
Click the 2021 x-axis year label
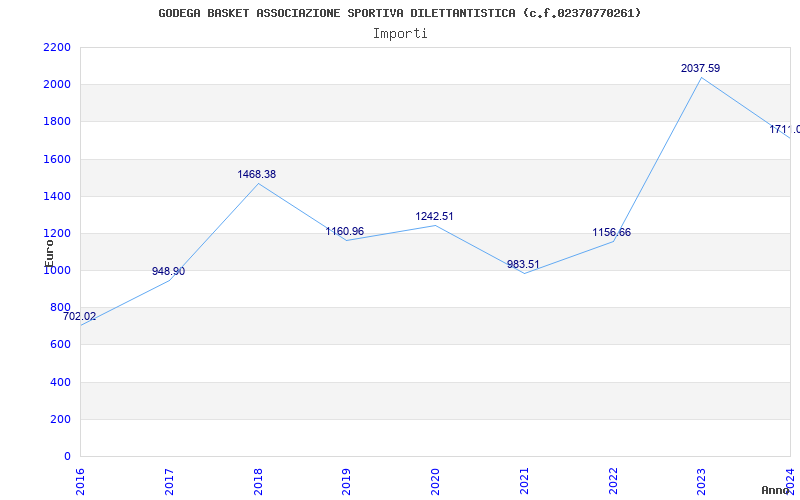click(x=524, y=482)
